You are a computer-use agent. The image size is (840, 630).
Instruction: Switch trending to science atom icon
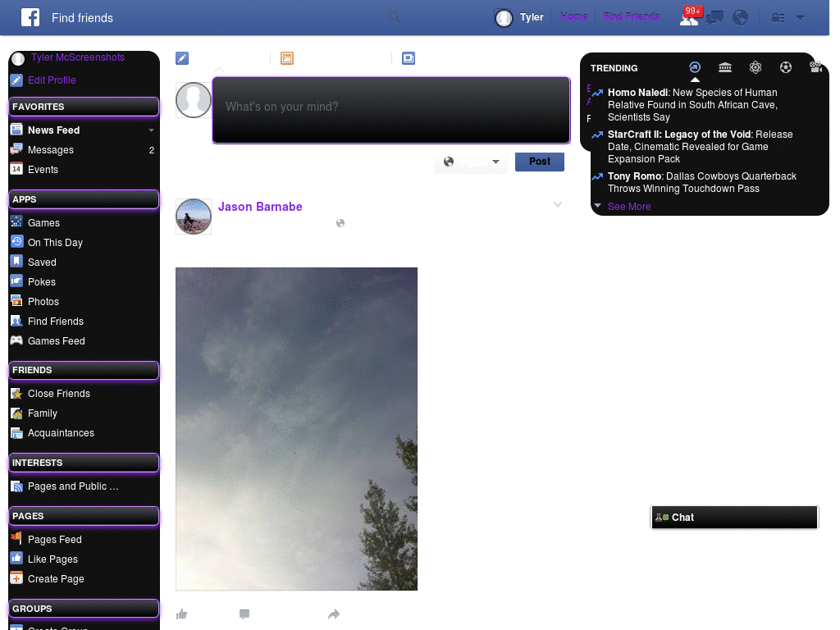point(756,67)
